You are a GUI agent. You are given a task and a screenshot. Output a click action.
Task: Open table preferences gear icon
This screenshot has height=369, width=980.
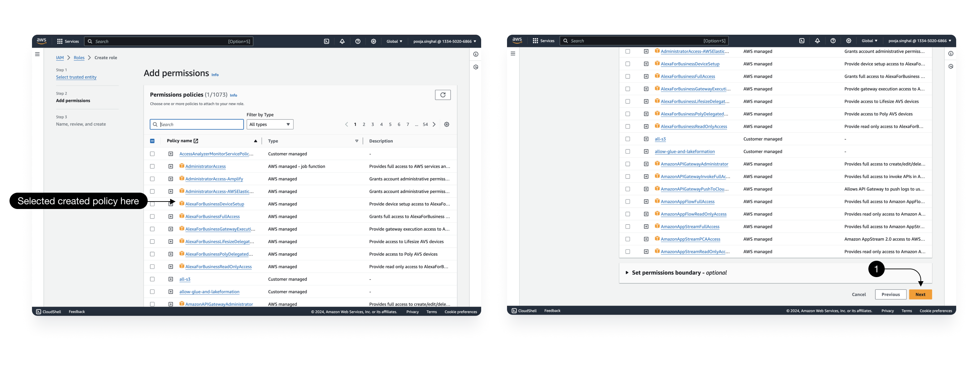point(447,124)
